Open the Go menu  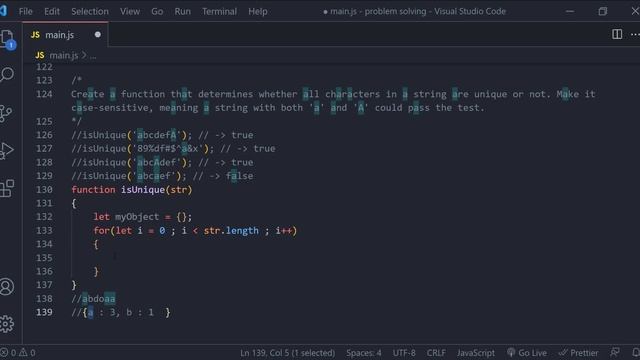(x=157, y=11)
